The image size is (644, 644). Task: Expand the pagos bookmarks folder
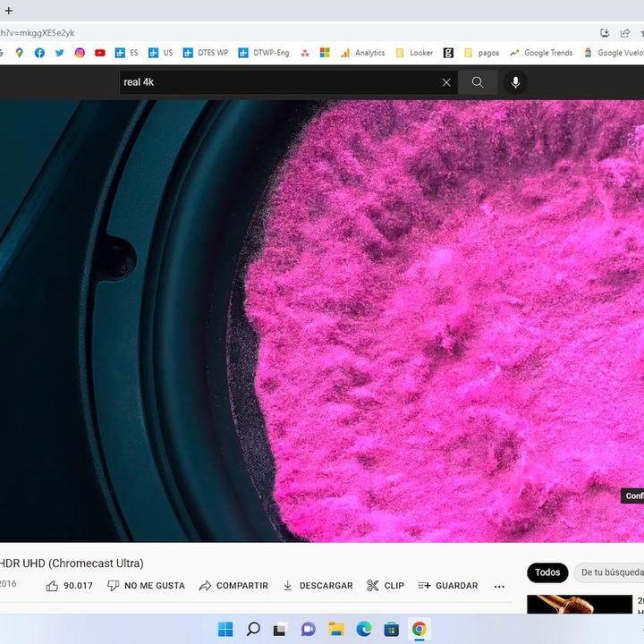(x=481, y=53)
